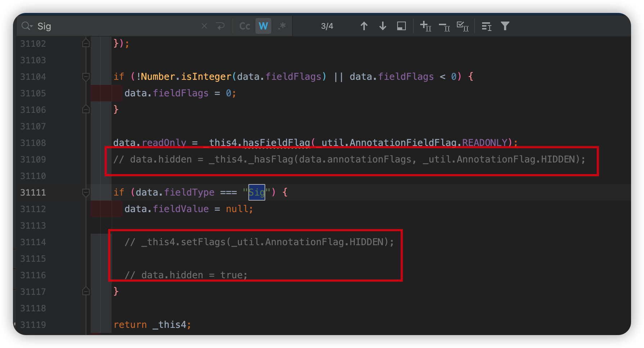Click the return _this4 statement
Image resolution: width=644 pixels, height=348 pixels.
coord(152,325)
